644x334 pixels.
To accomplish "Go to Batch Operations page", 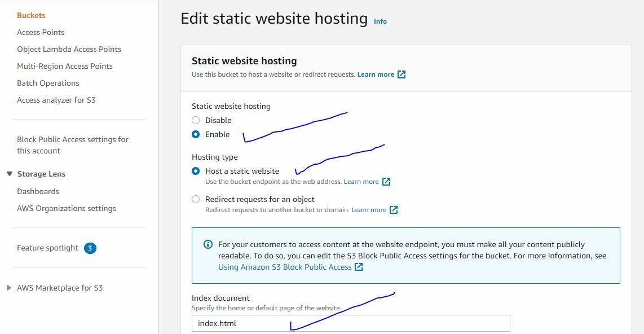I will click(48, 83).
